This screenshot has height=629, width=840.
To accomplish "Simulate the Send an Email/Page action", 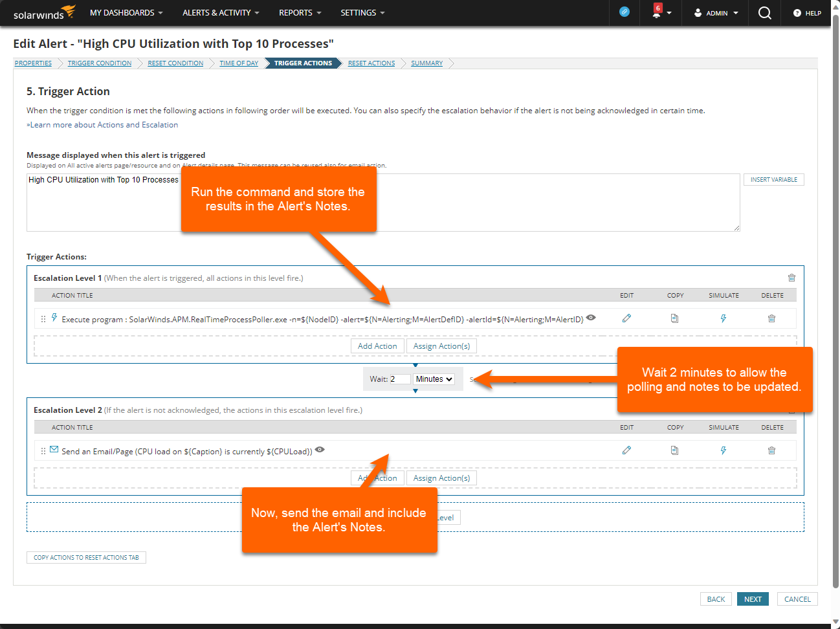I will 724,450.
